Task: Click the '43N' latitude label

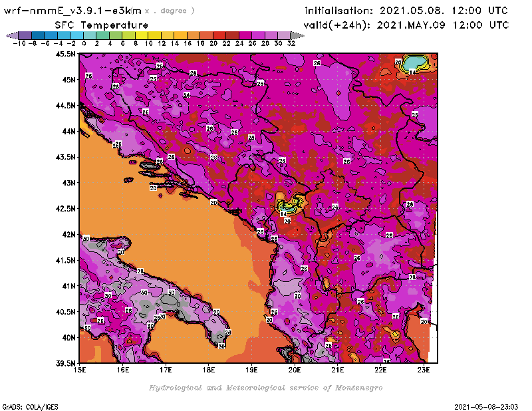Action: tap(69, 183)
